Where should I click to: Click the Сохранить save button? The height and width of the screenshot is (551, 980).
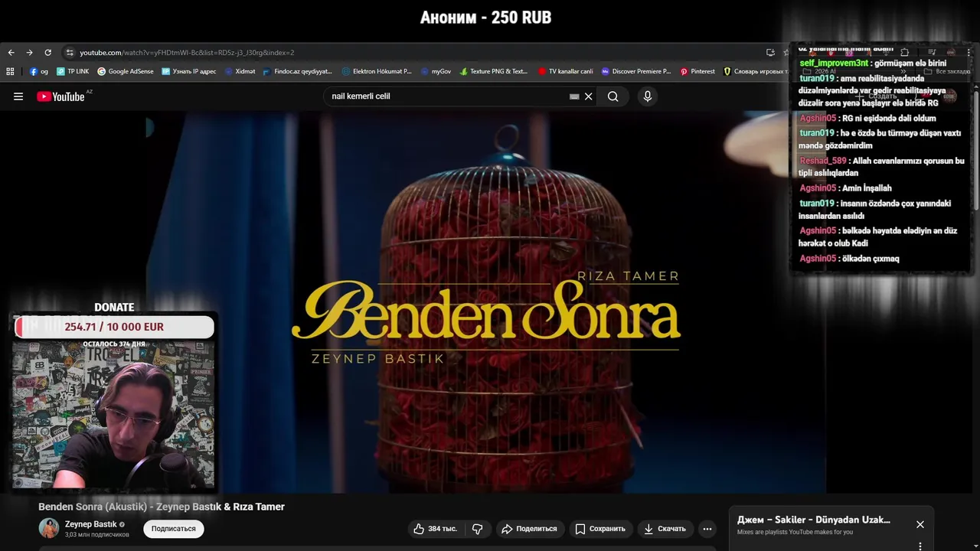600,529
